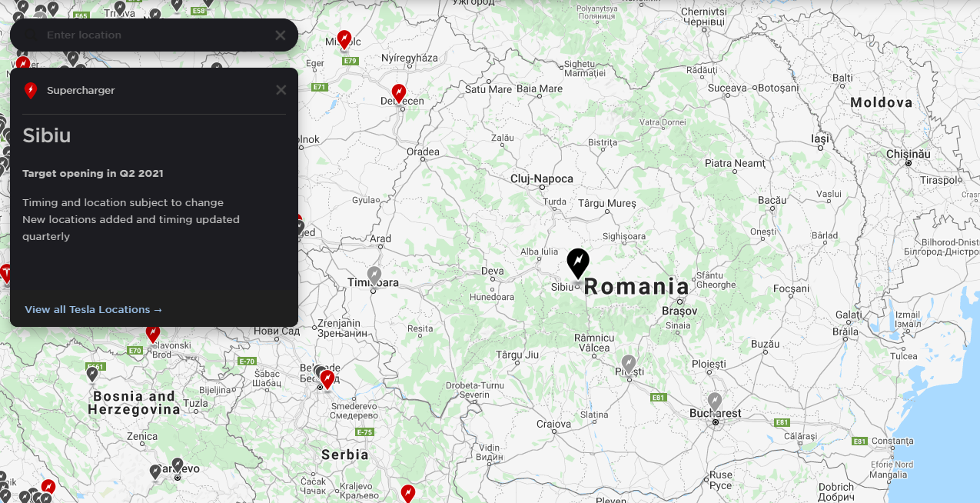The image size is (980, 503).
Task: Click the red Supercharger icon in panel header
Action: click(x=31, y=91)
